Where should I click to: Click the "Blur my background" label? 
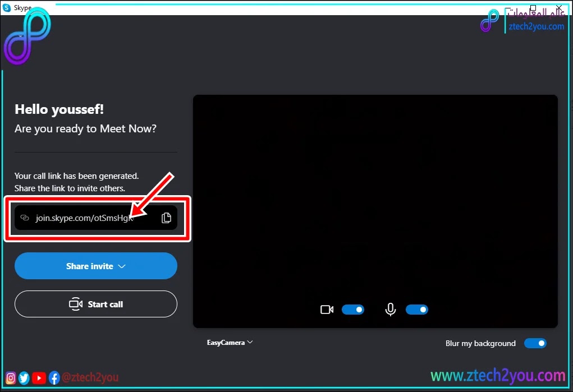click(480, 343)
